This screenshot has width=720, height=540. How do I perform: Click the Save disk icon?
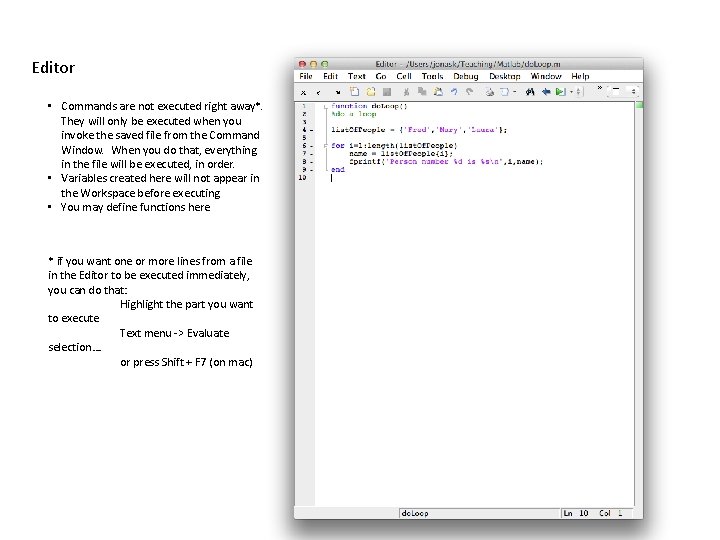coord(387,92)
